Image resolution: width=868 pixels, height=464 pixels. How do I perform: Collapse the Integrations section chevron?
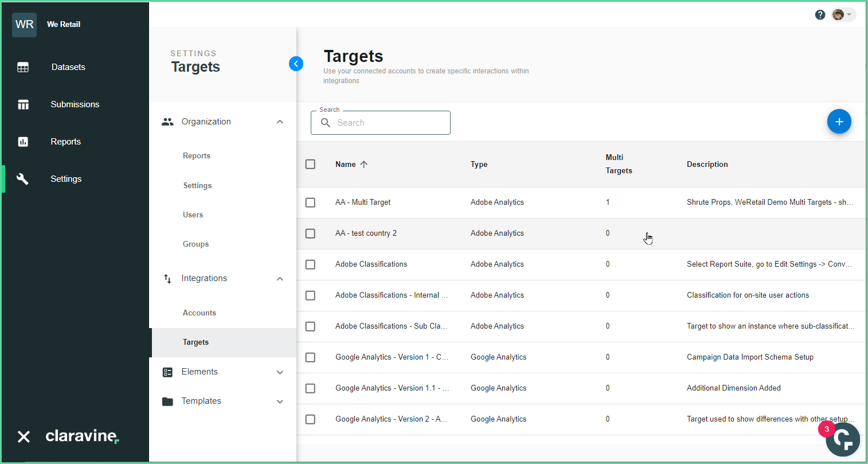[280, 279]
